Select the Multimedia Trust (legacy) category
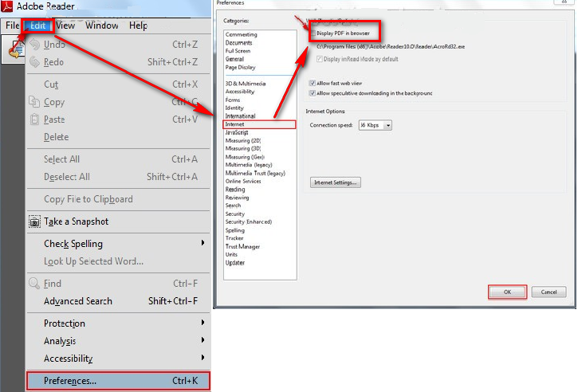 point(255,173)
